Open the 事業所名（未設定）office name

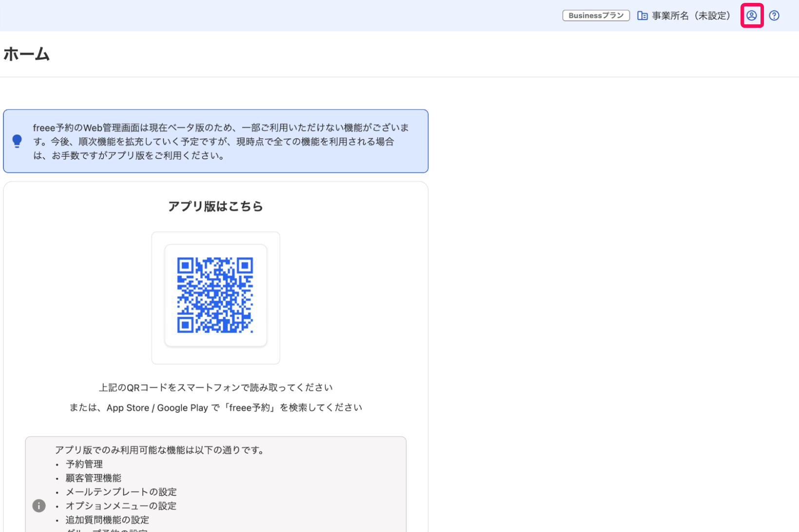tap(691, 16)
